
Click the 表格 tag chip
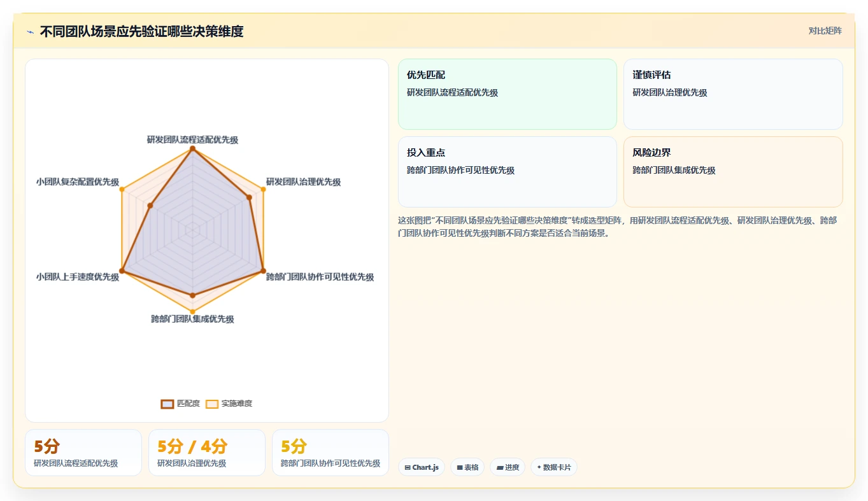pyautogui.click(x=467, y=467)
